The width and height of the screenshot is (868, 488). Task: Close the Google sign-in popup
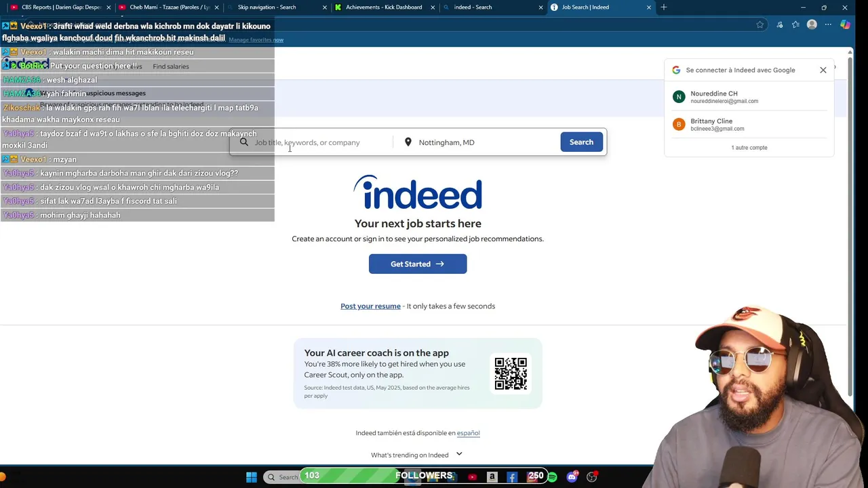pos(823,70)
